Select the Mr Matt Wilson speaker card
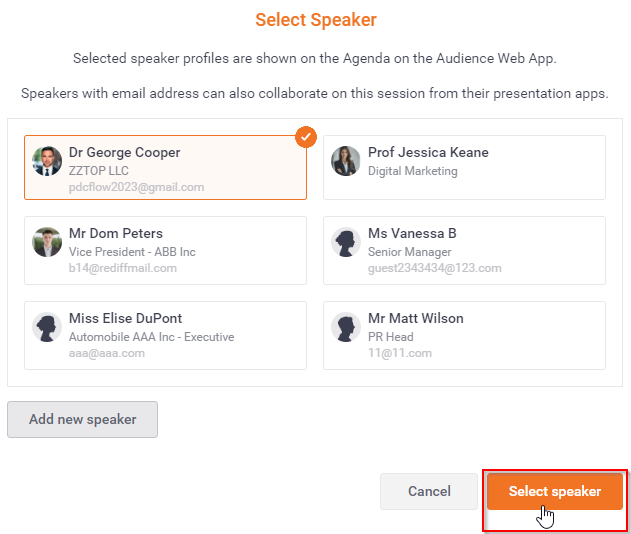Image resolution: width=631 pixels, height=534 pixels. [464, 335]
